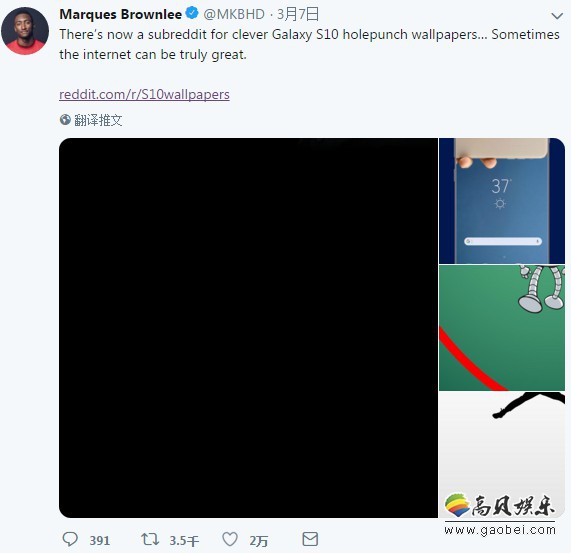Like the tweet with heart icon
The height and width of the screenshot is (553, 571).
pyautogui.click(x=230, y=539)
